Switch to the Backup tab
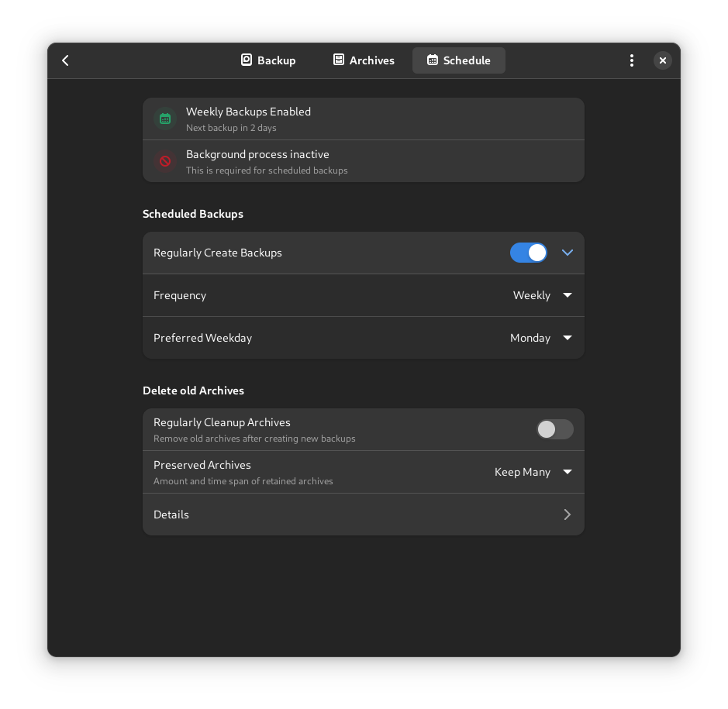This screenshot has width=728, height=709. pyautogui.click(x=268, y=60)
